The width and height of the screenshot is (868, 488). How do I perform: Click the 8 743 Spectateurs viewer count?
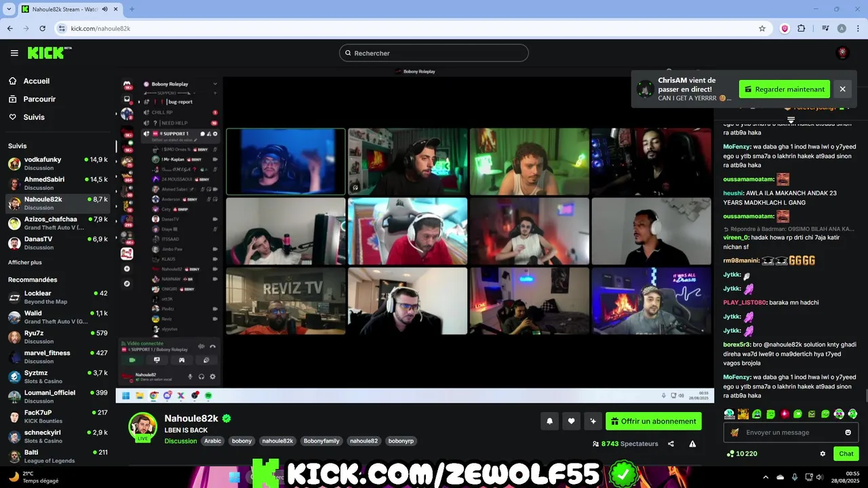pyautogui.click(x=625, y=444)
